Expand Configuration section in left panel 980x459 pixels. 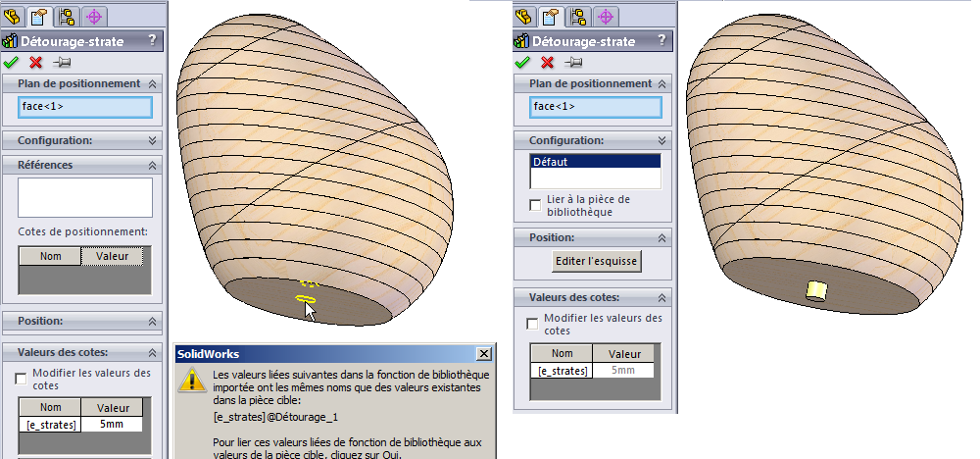(x=153, y=140)
